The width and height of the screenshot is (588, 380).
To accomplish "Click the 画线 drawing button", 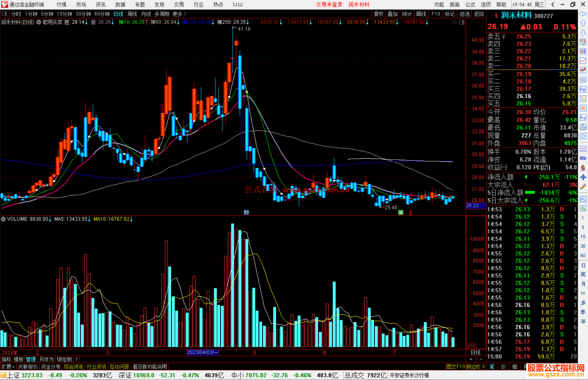I will [421, 14].
